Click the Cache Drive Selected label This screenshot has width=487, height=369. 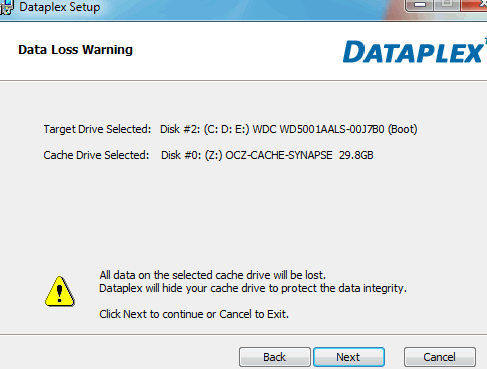click(x=96, y=155)
